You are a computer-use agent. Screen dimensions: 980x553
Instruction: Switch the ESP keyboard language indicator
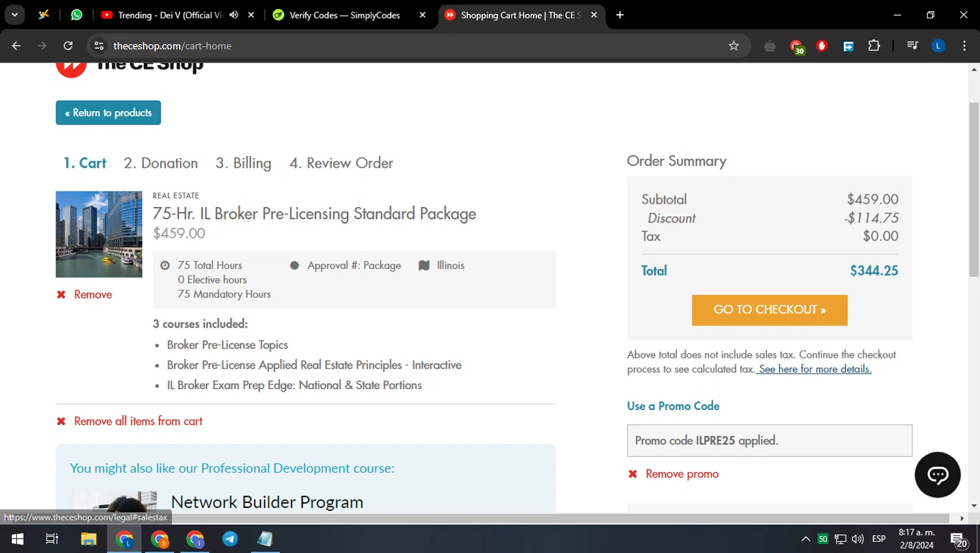pyautogui.click(x=879, y=539)
